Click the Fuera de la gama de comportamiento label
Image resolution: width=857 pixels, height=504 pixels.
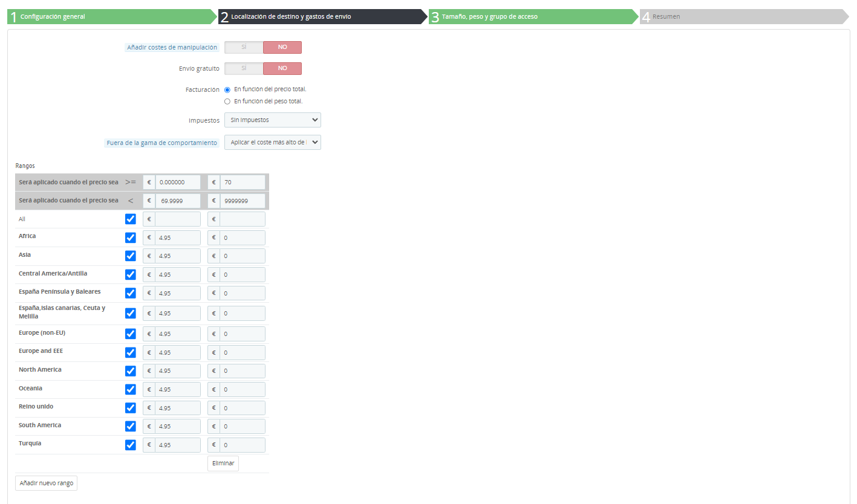coord(161,143)
